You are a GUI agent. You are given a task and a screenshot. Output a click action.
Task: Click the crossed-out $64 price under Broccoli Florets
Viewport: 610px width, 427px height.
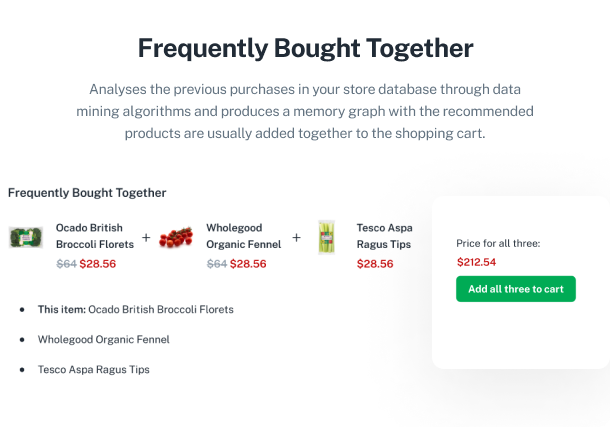pos(66,264)
